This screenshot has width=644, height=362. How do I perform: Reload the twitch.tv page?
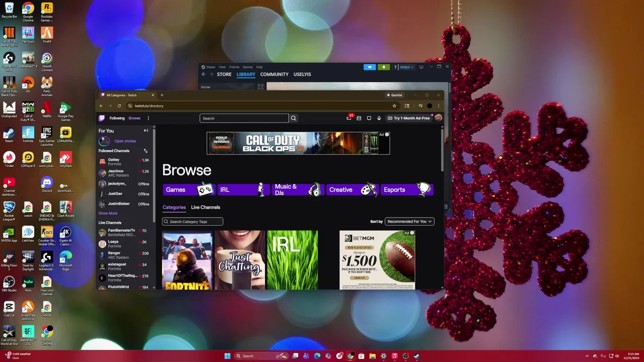119,106
